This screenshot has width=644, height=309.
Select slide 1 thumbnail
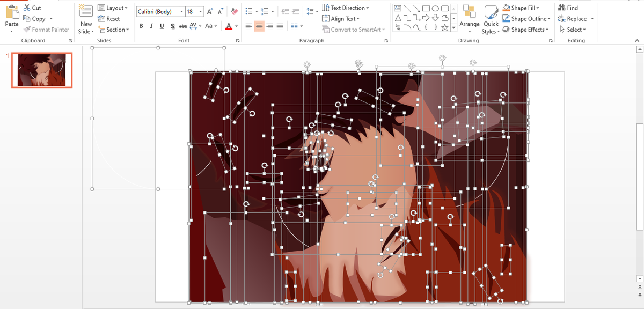click(42, 70)
